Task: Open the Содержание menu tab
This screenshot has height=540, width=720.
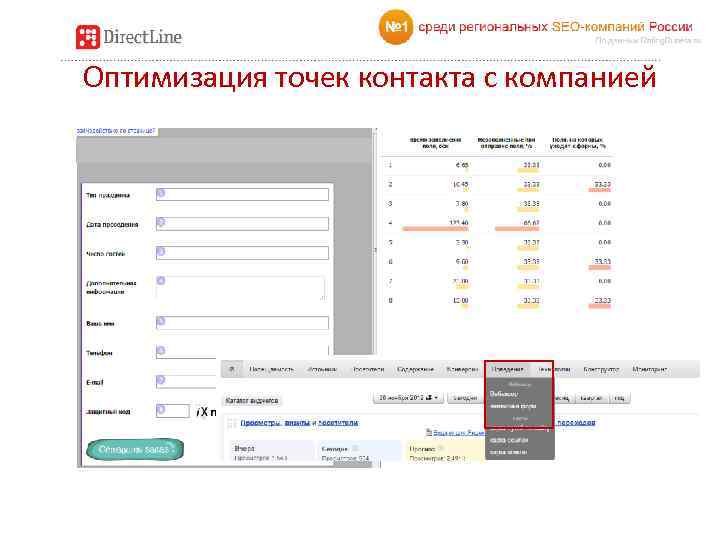Action: (x=415, y=369)
